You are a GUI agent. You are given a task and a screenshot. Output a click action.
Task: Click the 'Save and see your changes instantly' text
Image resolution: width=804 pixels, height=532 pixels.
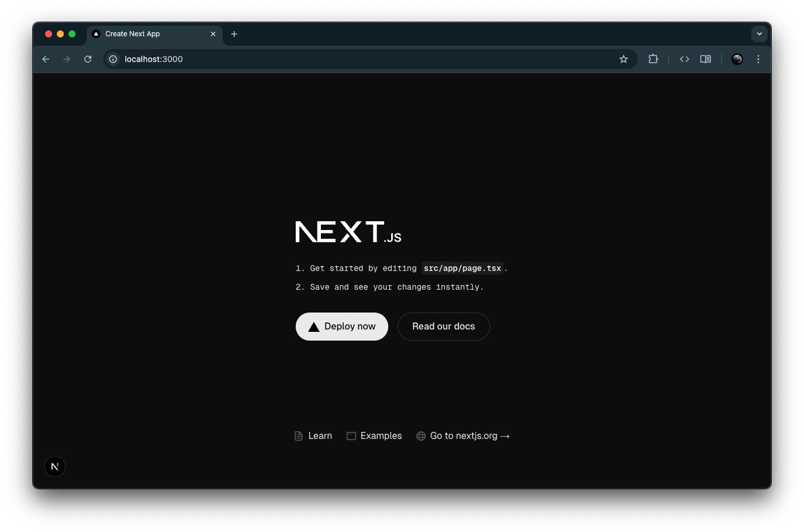397,287
